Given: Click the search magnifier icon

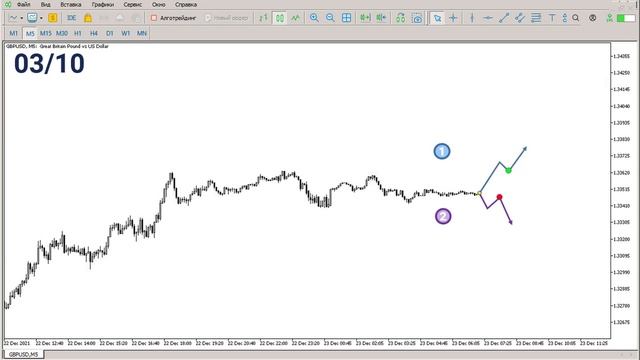Looking at the screenshot, I should point(576,18).
